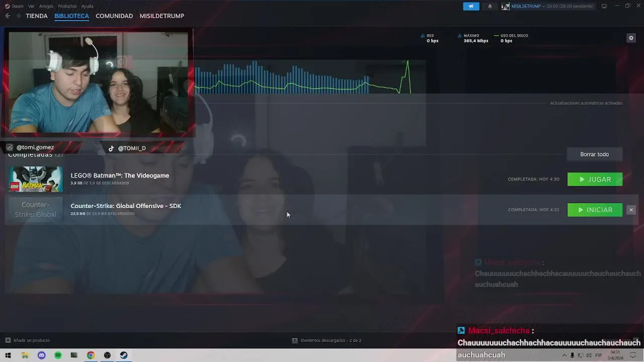Open downloads settings gear icon
The image size is (644, 362).
coord(631,38)
